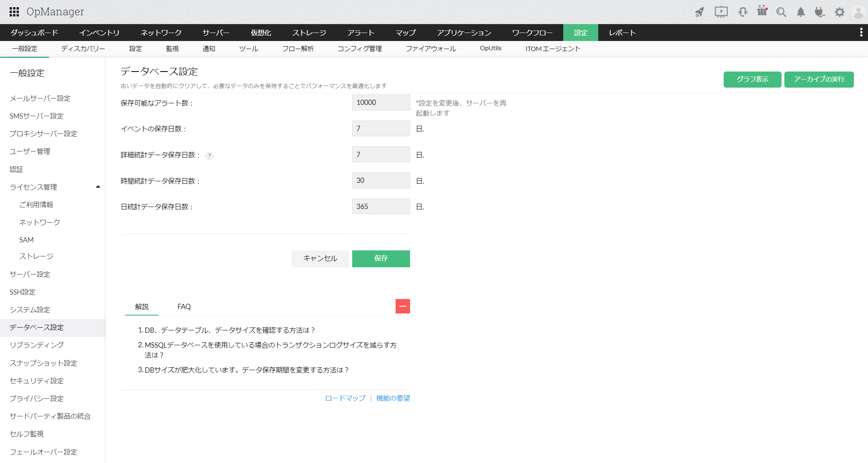
Task: Open SAM under ライセンス管理
Action: (27, 240)
